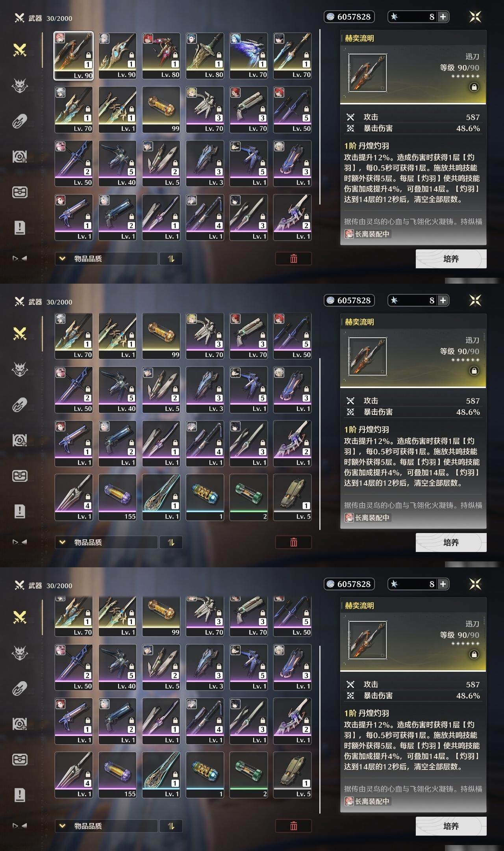Click the 培养 button in top panel
Screen dimensions: 504x851
[451, 259]
